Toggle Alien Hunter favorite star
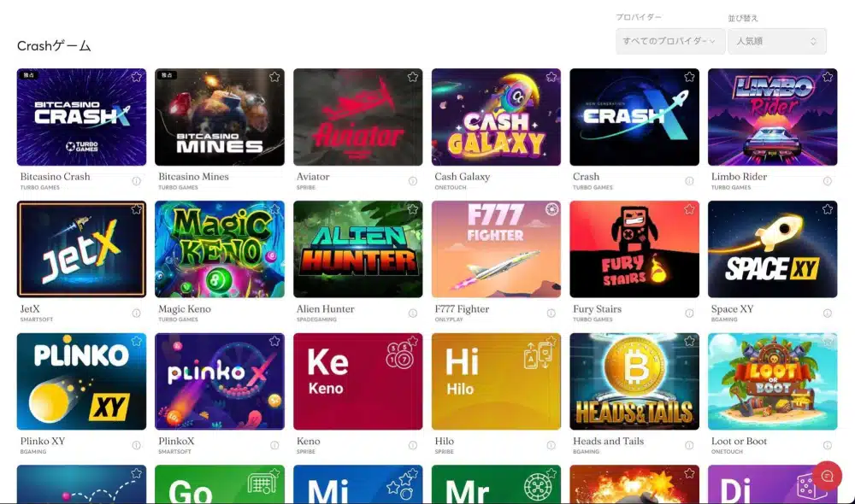Screen dimensions: 855x504 413,209
